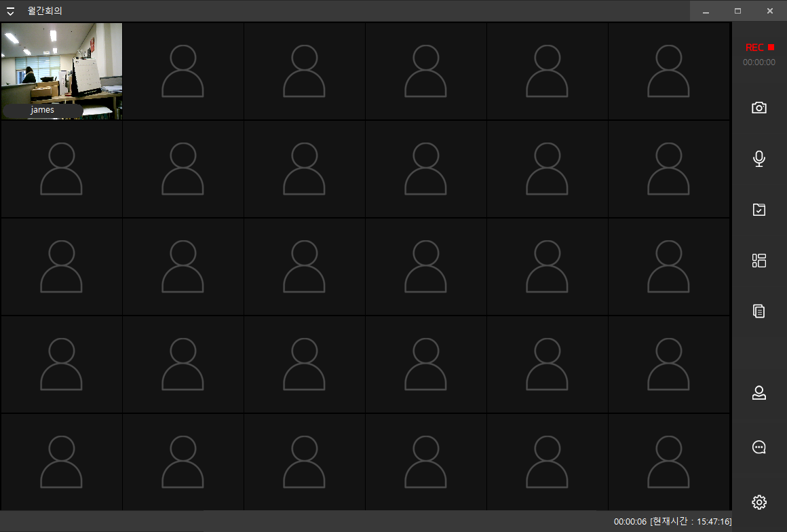Expand the dropdown arrow beside 월간회의
Viewport: 787px width, 532px height.
point(11,11)
